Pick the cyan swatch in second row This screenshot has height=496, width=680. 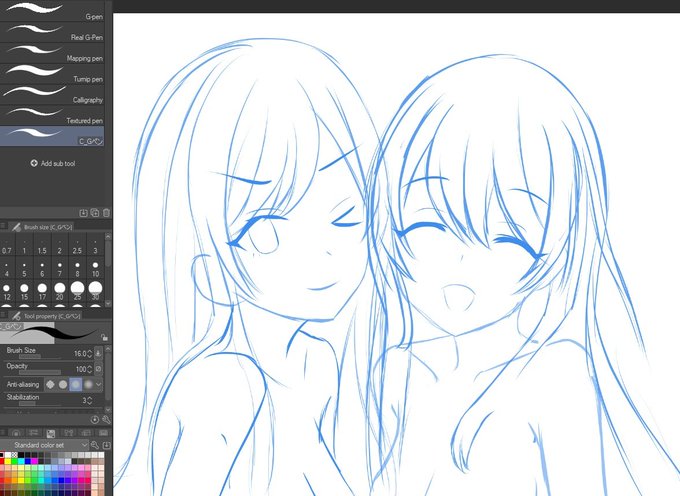coord(21,461)
